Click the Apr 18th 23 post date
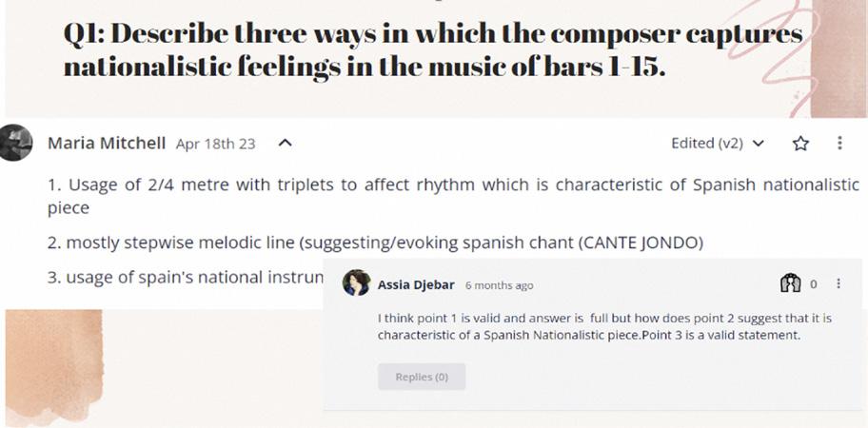 pyautogui.click(x=215, y=145)
